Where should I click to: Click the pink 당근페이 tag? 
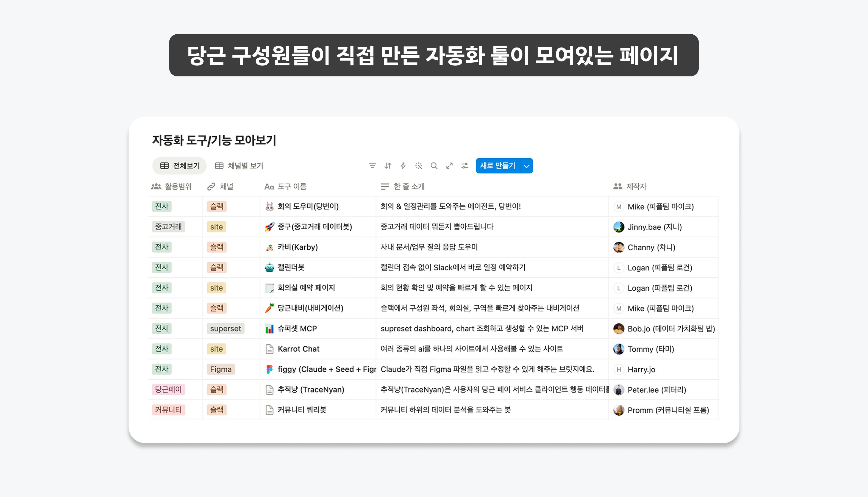(168, 390)
